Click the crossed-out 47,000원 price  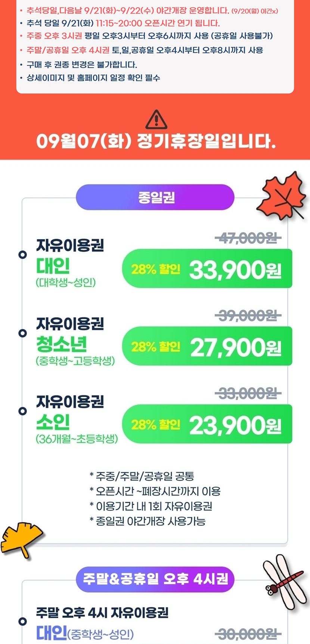pos(248,238)
